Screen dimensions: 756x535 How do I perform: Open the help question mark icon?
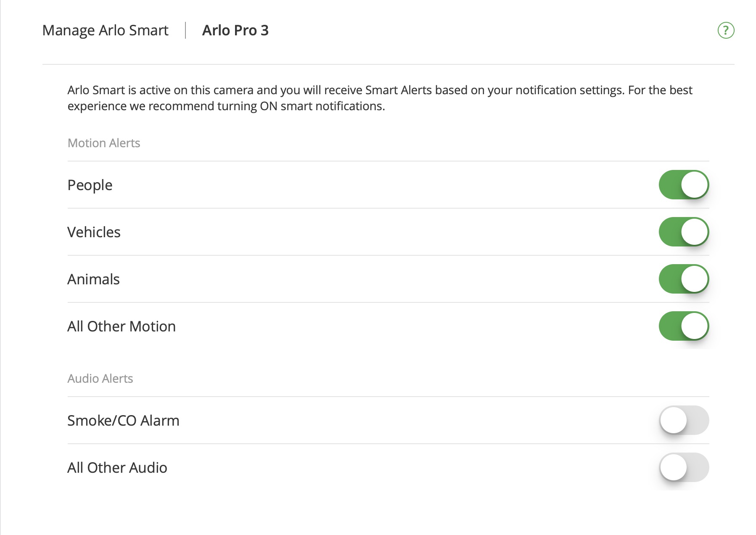coord(726,30)
